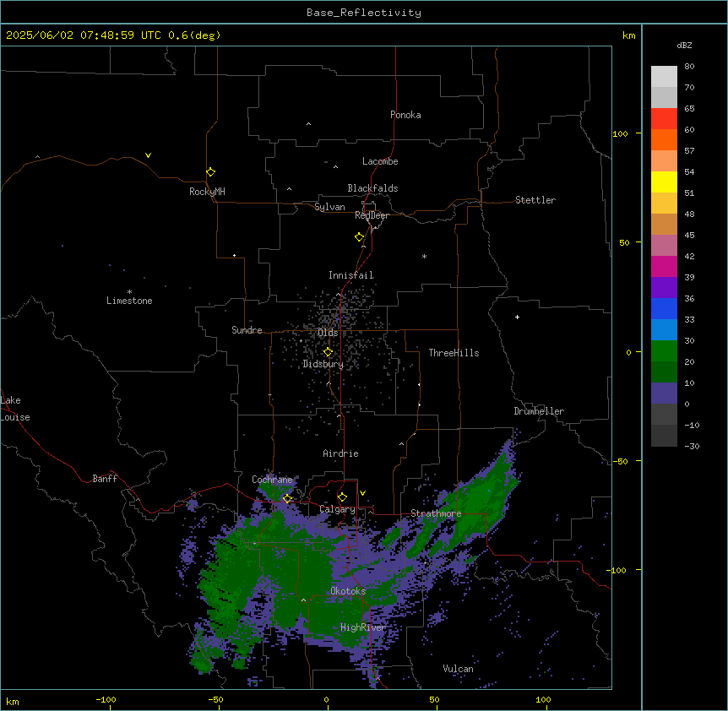
Task: Select the violet purple legend swatch near 39
Action: tap(664, 288)
